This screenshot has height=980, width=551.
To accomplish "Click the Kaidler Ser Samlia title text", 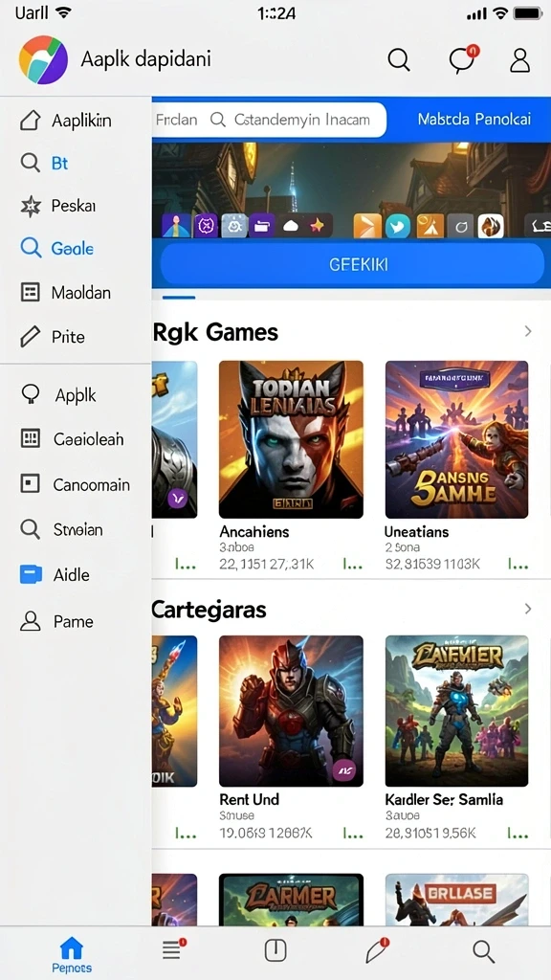I will [444, 799].
